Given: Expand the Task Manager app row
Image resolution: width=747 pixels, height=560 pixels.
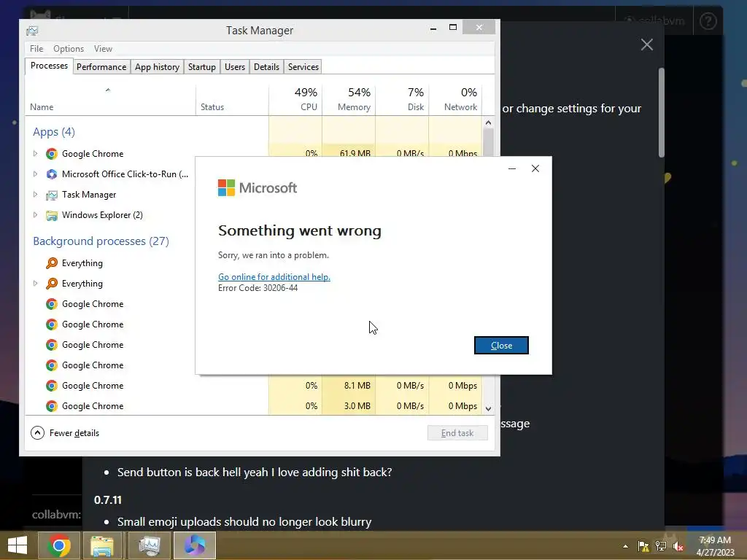Looking at the screenshot, I should tap(35, 195).
